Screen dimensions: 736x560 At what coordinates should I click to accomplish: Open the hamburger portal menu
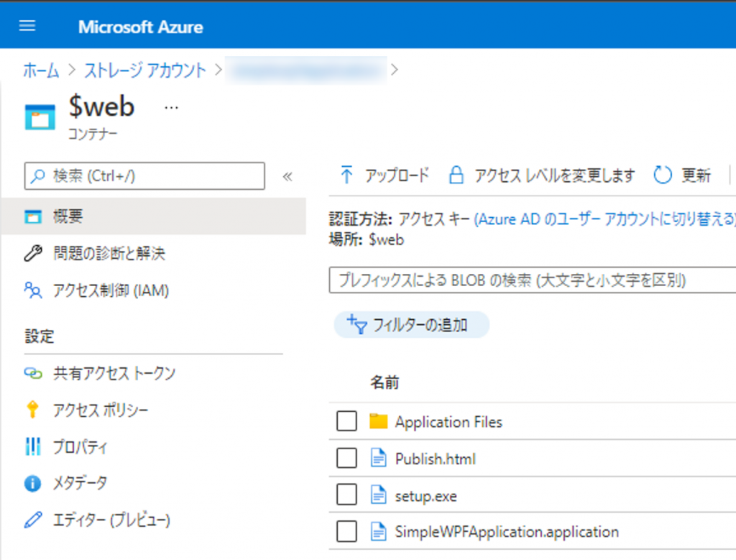[x=27, y=27]
